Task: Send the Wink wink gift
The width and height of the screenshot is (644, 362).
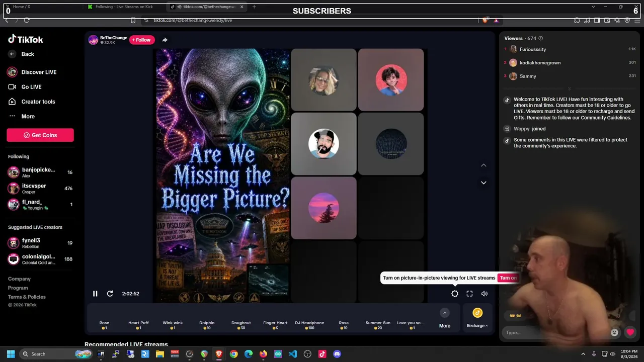Action: [x=173, y=320]
